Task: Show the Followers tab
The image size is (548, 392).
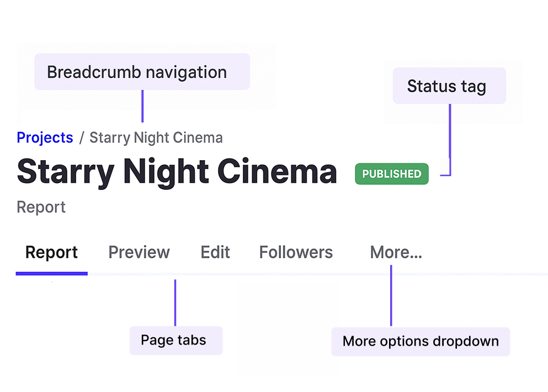Action: [x=296, y=252]
